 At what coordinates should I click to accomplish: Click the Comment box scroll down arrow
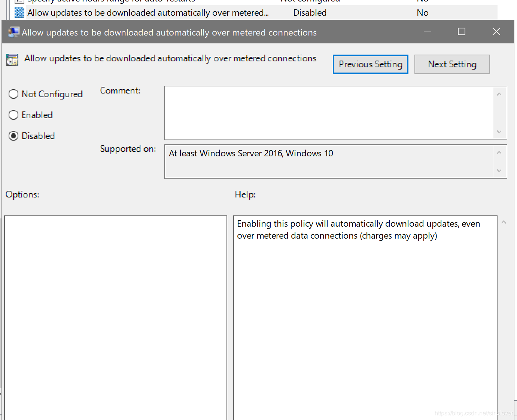click(x=499, y=132)
